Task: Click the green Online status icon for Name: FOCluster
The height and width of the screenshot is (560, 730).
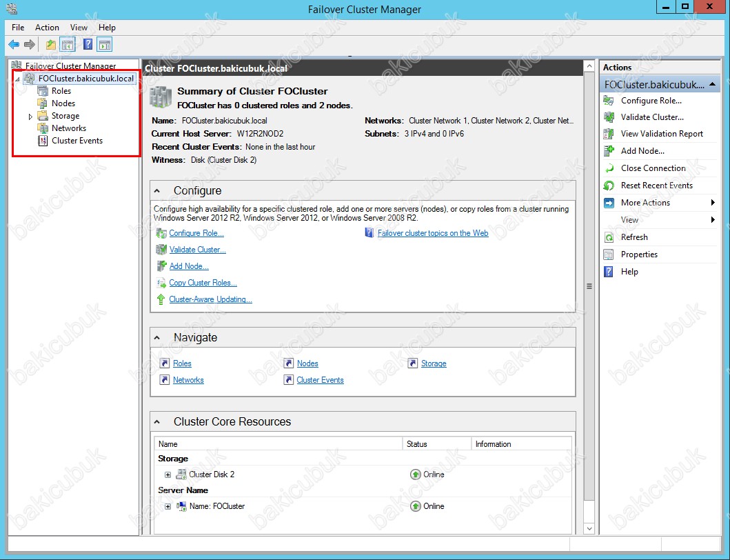Action: click(415, 506)
